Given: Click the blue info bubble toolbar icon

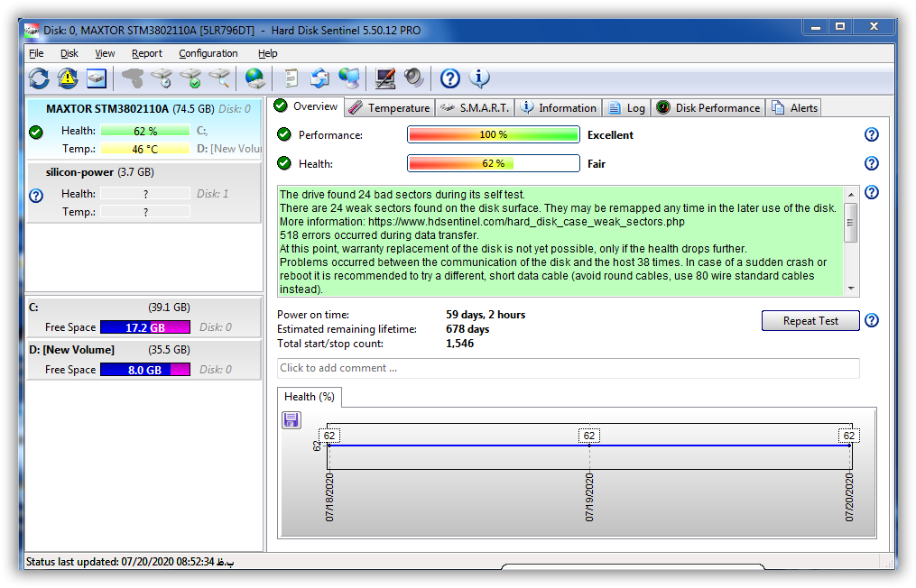Looking at the screenshot, I should coord(478,78).
